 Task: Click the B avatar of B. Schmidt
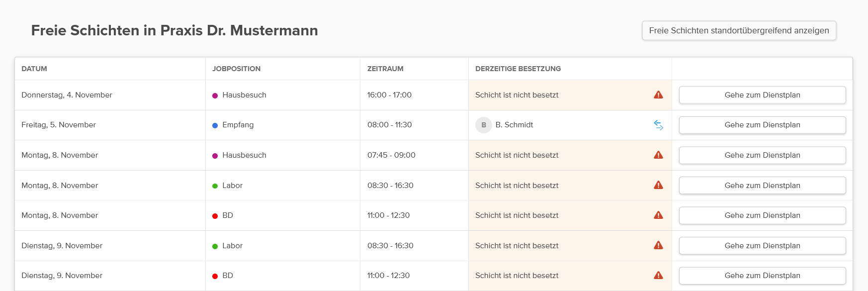pyautogui.click(x=483, y=125)
